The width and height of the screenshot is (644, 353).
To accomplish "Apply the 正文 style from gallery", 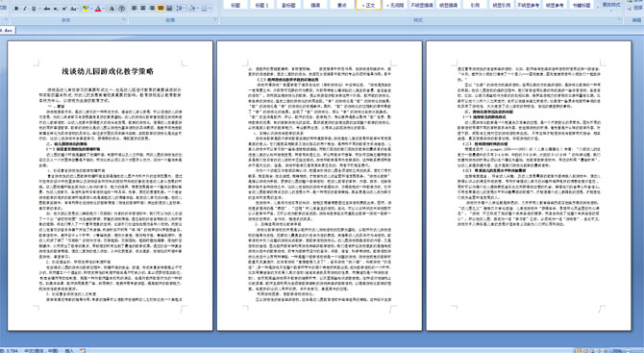I will click(368, 5).
